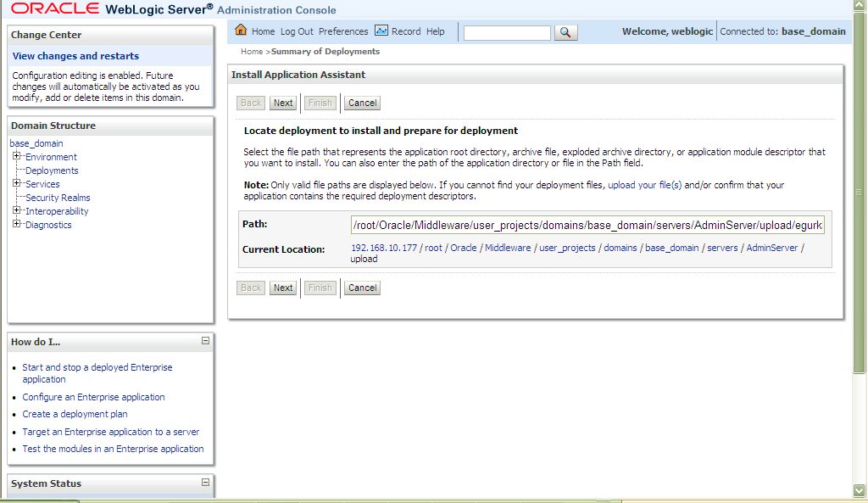Image resolution: width=868 pixels, height=503 pixels.
Task: Click the 192.168.10.177 location link
Action: pos(384,248)
